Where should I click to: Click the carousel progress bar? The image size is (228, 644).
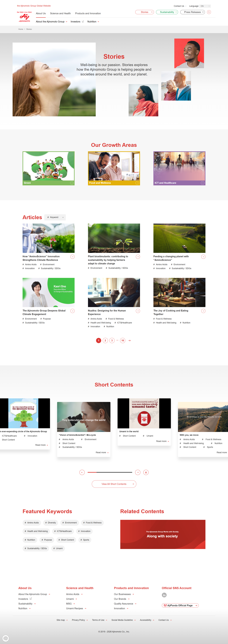point(110,472)
